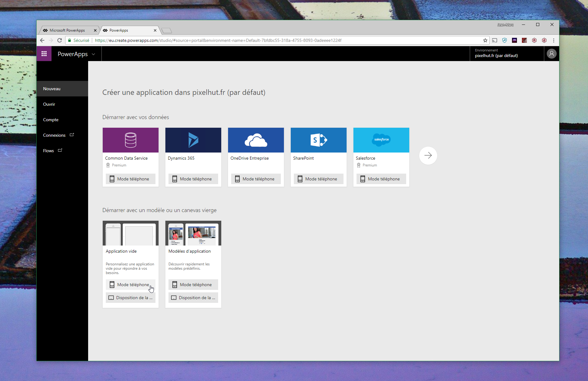Click the Common Data Service title text
The height and width of the screenshot is (381, 588).
(126, 158)
